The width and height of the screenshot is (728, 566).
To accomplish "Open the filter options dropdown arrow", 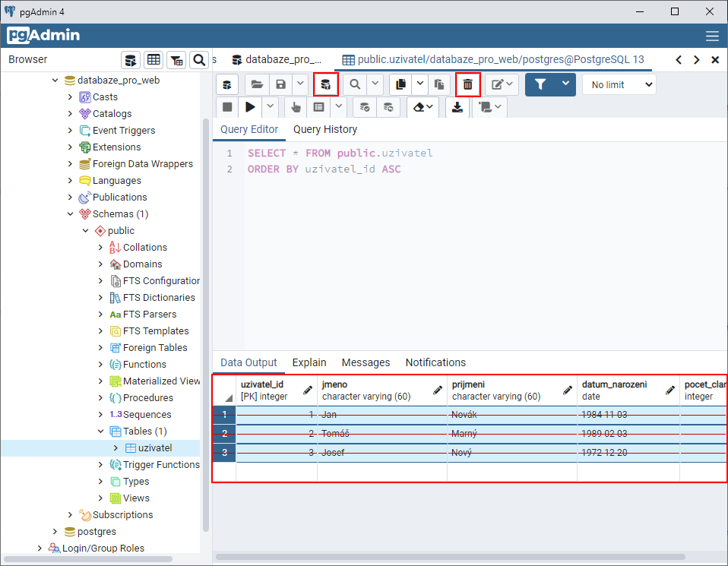I will click(x=565, y=84).
